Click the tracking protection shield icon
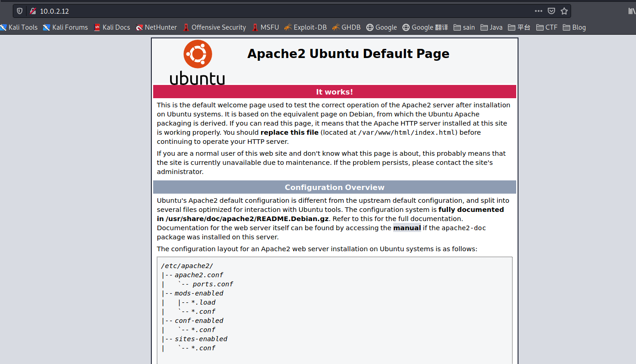636x364 pixels. click(x=20, y=11)
